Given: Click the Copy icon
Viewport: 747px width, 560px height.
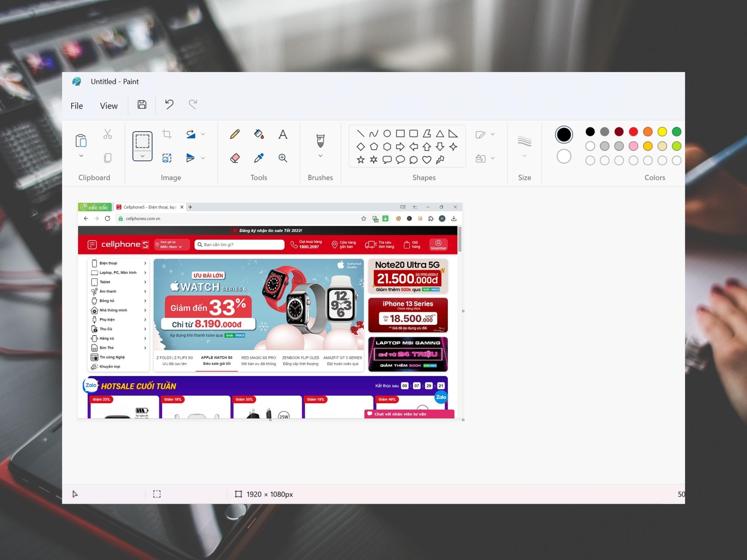Looking at the screenshot, I should point(108,158).
